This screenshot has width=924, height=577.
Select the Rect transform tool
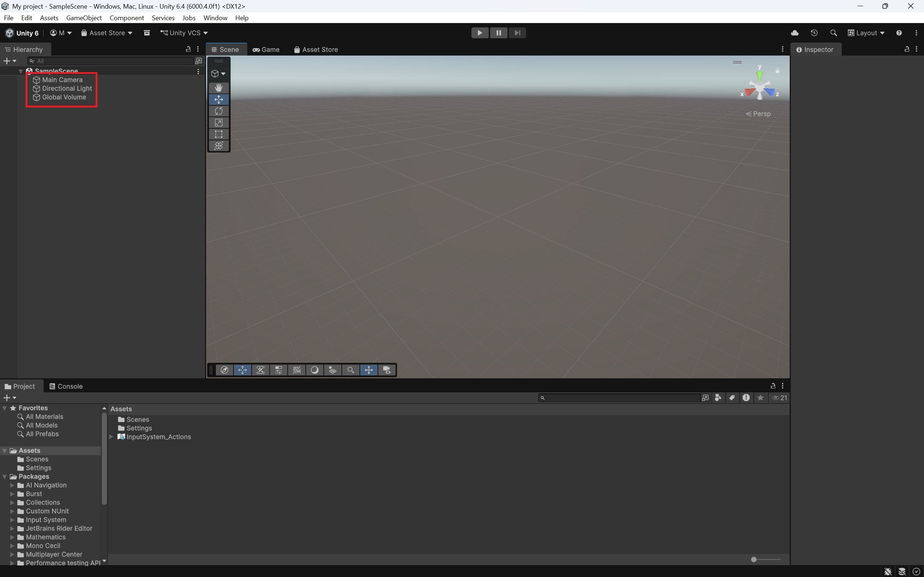pos(218,134)
